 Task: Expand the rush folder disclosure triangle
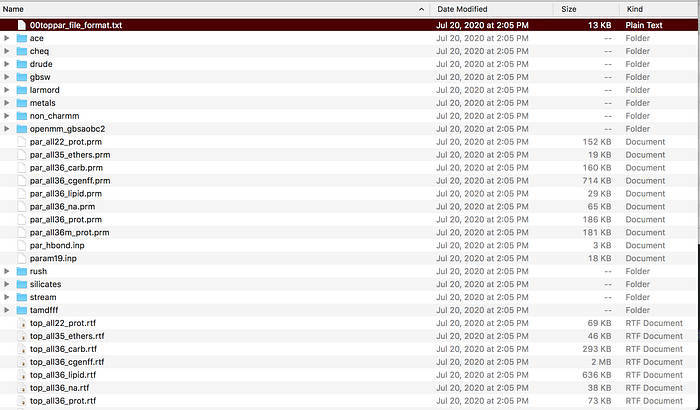pyautogui.click(x=7, y=271)
